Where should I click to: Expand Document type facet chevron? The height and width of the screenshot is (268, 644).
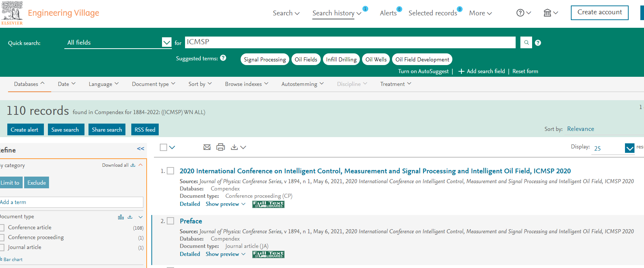click(140, 217)
